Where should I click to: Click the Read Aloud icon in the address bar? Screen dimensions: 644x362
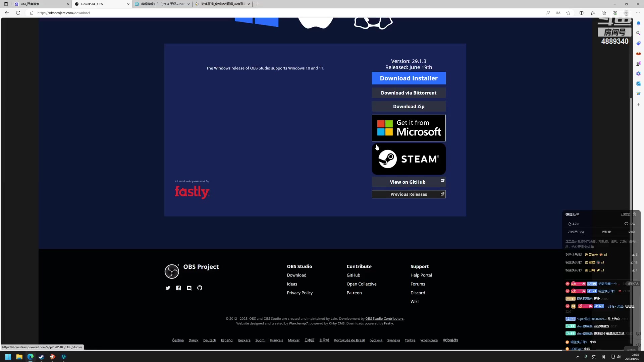(548, 13)
